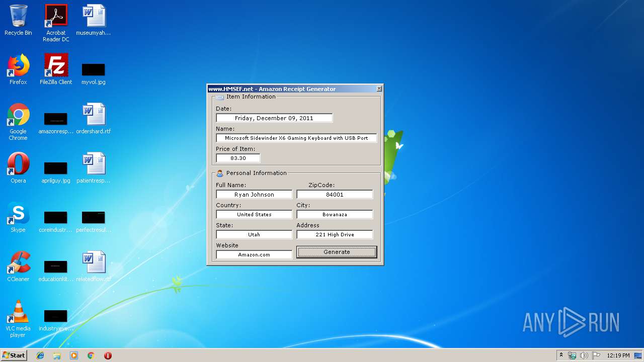Image resolution: width=644 pixels, height=362 pixels.
Task: Launch CCleaner desktop shortcut
Action: coord(18,266)
